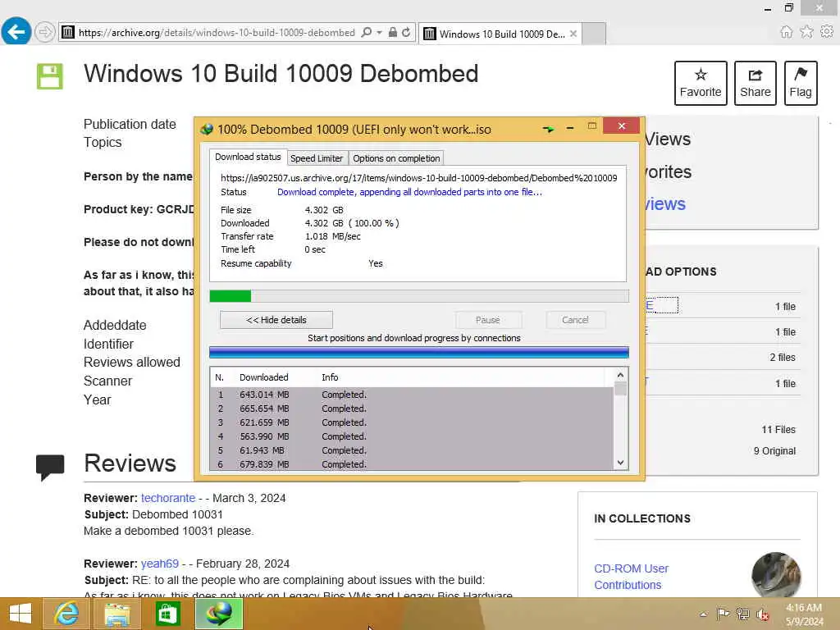Click the Download complete status message
Screen dimensions: 840x630
pyautogui.click(x=409, y=192)
